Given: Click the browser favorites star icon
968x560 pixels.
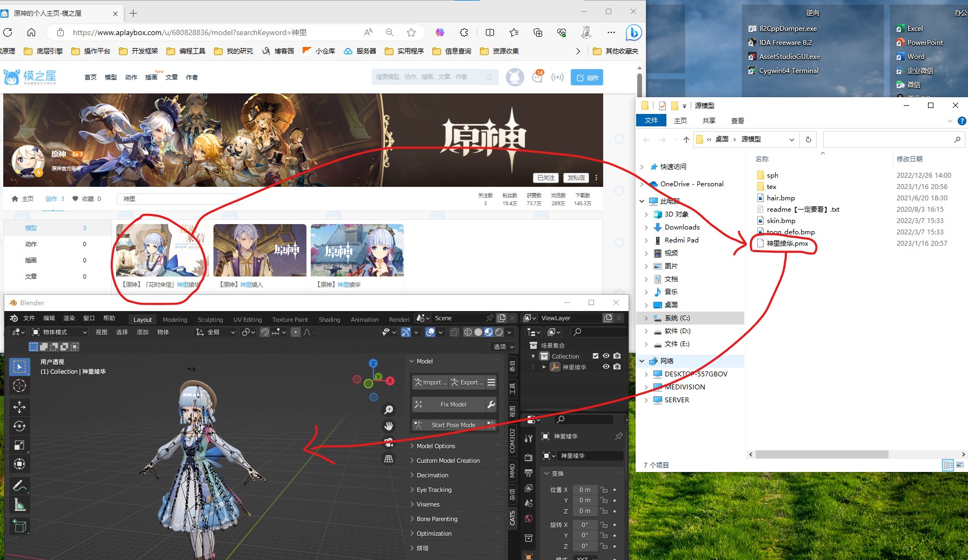Looking at the screenshot, I should [x=411, y=32].
